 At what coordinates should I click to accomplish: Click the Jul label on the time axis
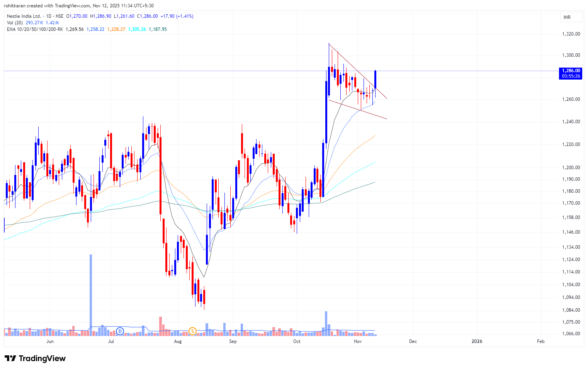(x=111, y=341)
